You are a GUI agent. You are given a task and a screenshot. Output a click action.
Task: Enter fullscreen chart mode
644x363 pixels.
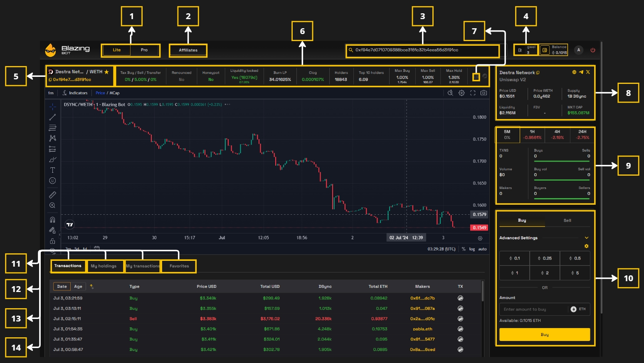click(473, 93)
